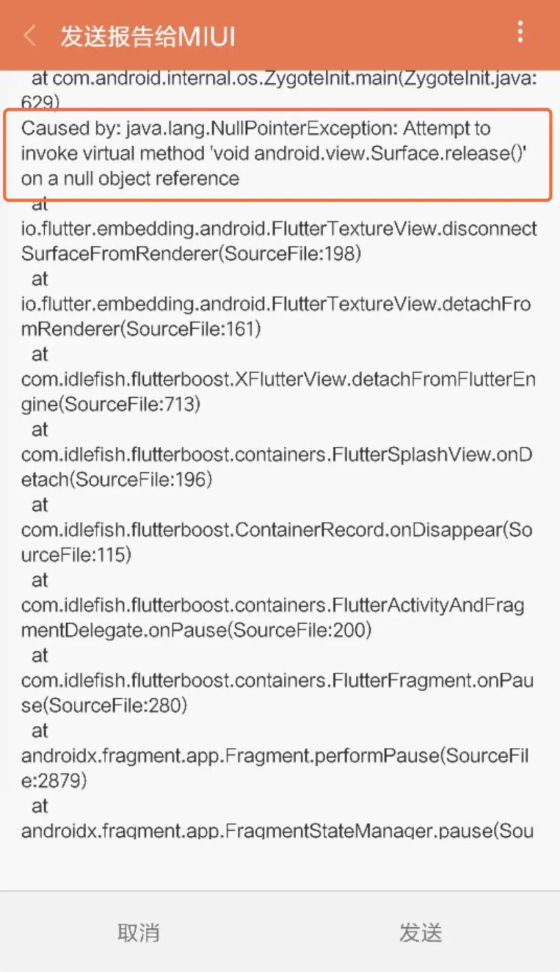Click the ContainerRecord.onDisappear stack line
Viewport: 560px width, 972px height.
tap(276, 530)
